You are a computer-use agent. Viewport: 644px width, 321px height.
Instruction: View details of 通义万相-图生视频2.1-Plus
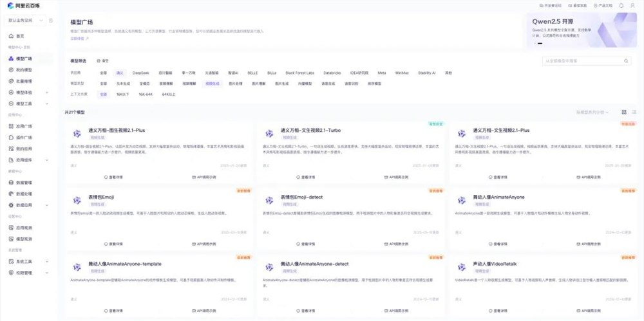[113, 178]
